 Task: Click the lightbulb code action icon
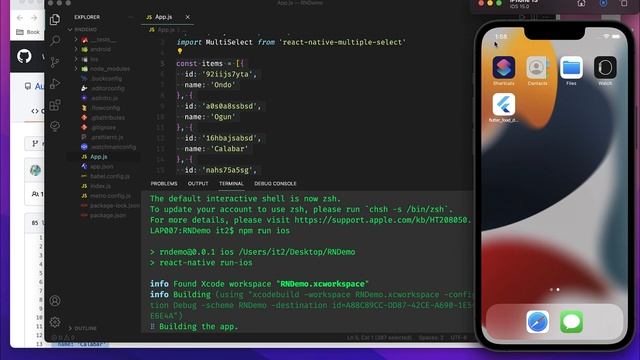pyautogui.click(x=180, y=51)
